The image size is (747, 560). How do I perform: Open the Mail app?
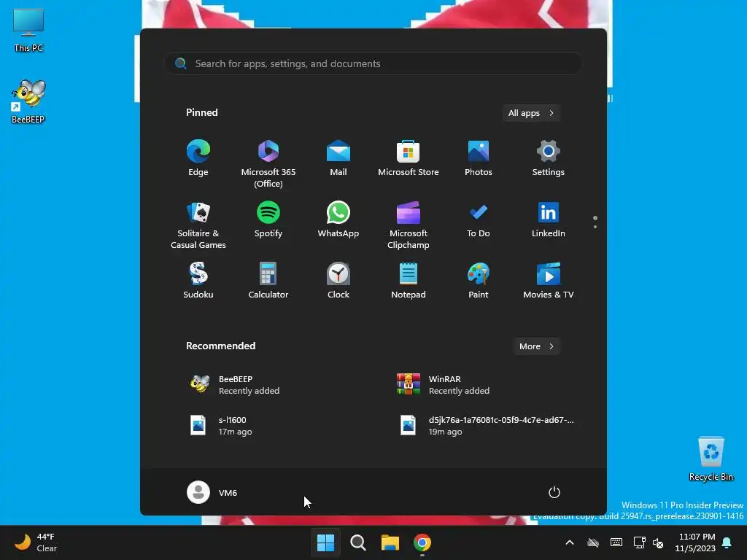pyautogui.click(x=338, y=159)
